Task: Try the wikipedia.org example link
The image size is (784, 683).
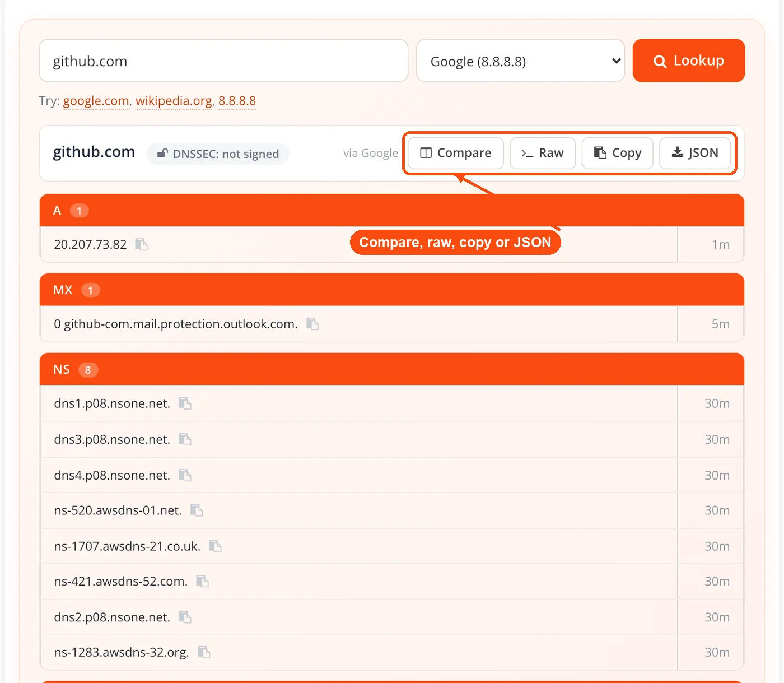Action: point(174,101)
